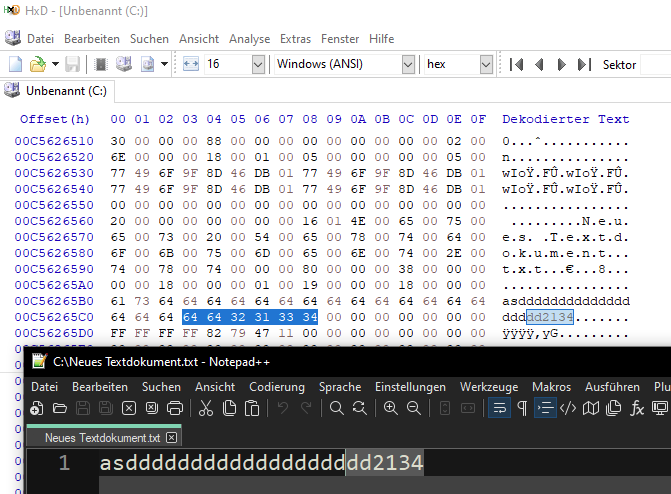Open HxD Ansicht menu
Screen dimensions: 671x494
click(199, 39)
